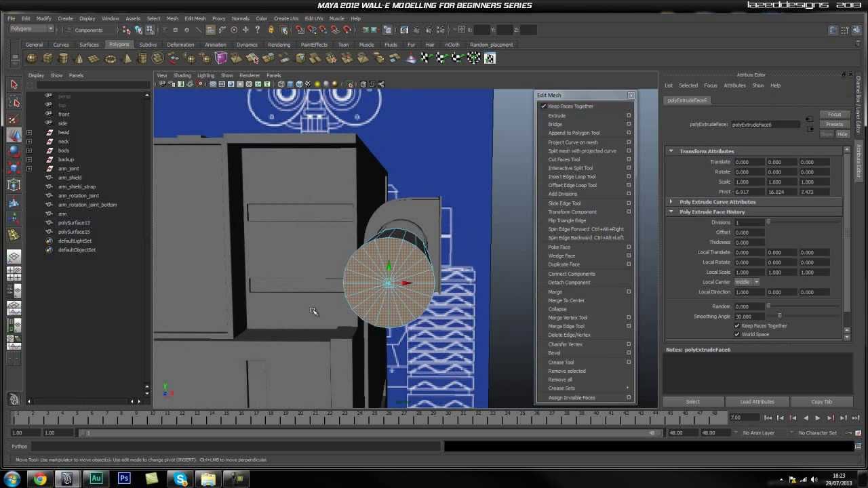
Task: Collapse Poly Extrude Face History section
Action: click(671, 211)
